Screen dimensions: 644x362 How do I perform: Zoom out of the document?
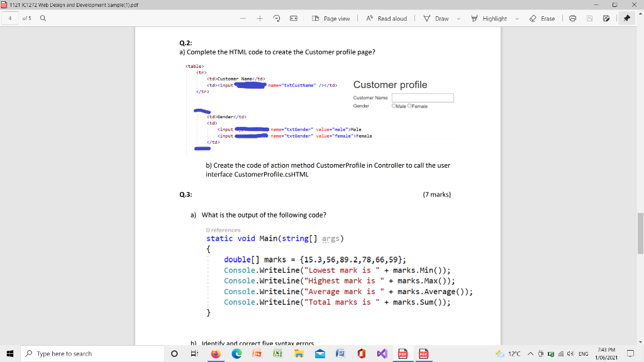243,18
